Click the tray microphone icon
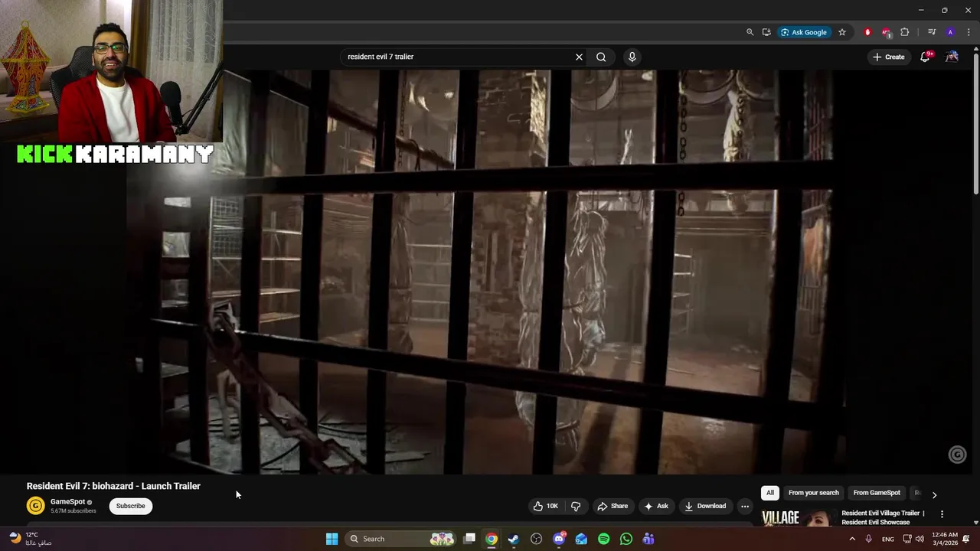 tap(869, 539)
